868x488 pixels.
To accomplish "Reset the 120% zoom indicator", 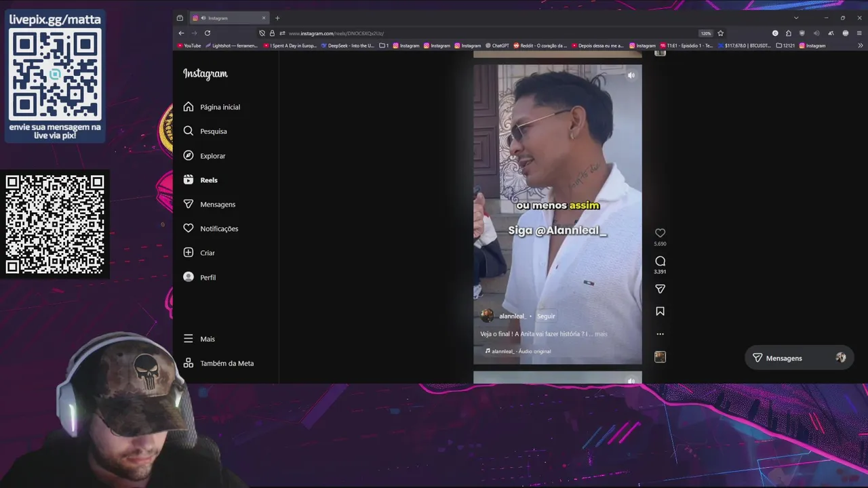I will coord(706,33).
